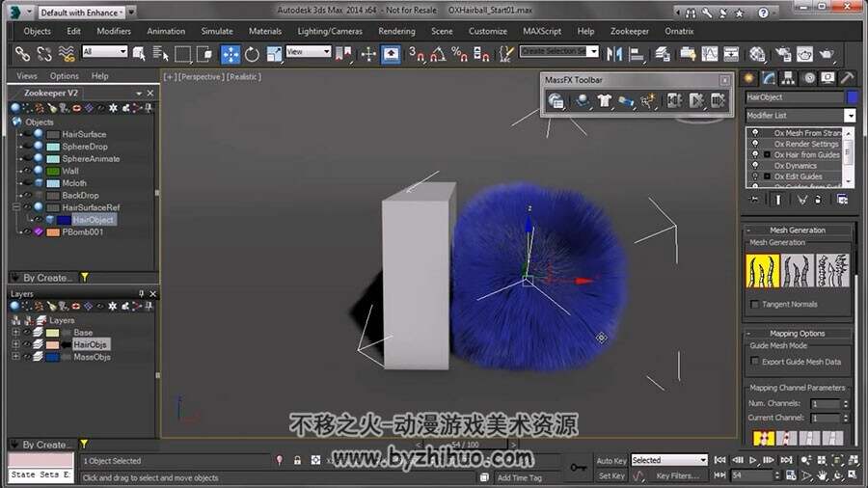Screen dimensions: 868x488
Task: Open Render Setup teapot icon
Action: click(783, 54)
